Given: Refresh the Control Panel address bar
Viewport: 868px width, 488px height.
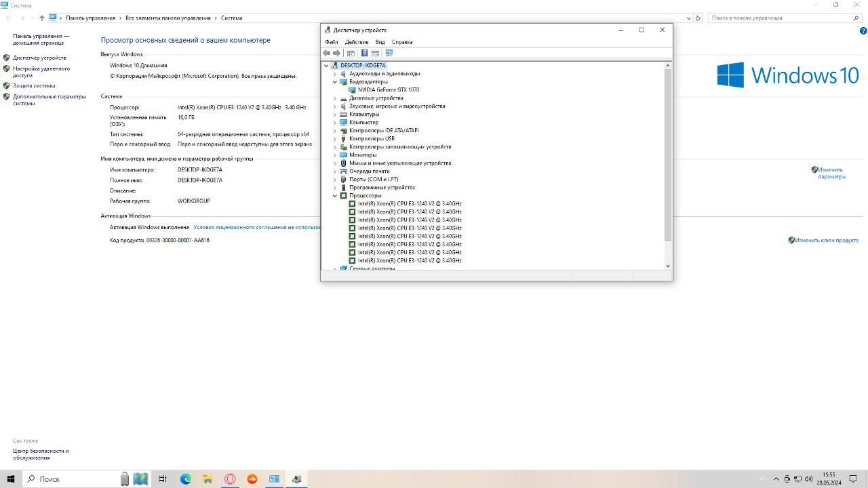Looking at the screenshot, I should pos(698,18).
